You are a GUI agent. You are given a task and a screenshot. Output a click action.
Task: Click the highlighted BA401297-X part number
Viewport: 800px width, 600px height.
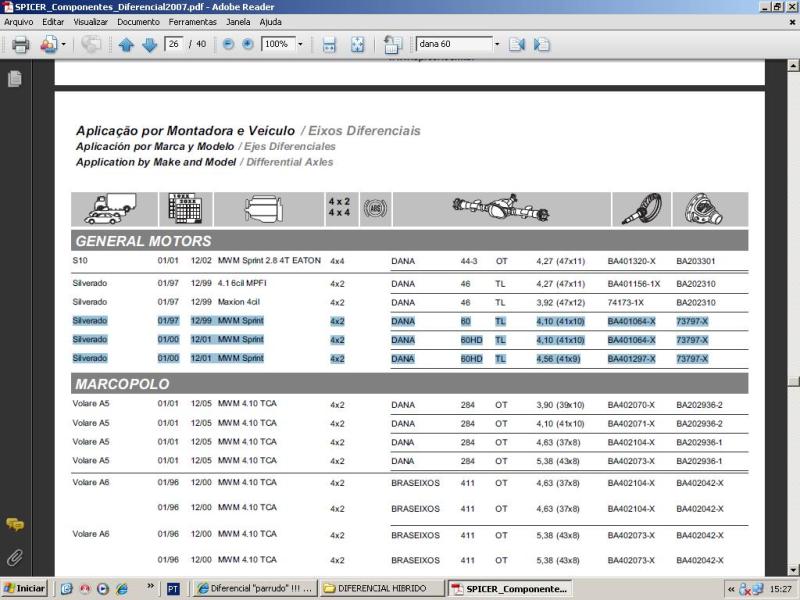click(x=631, y=359)
